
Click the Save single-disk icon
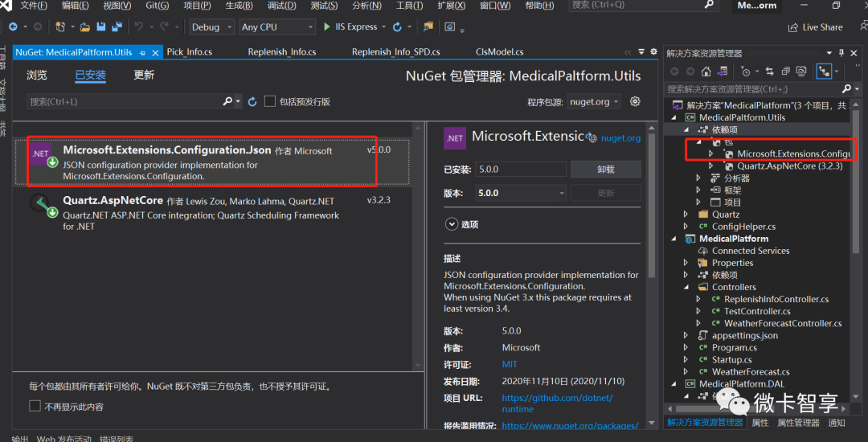(100, 27)
